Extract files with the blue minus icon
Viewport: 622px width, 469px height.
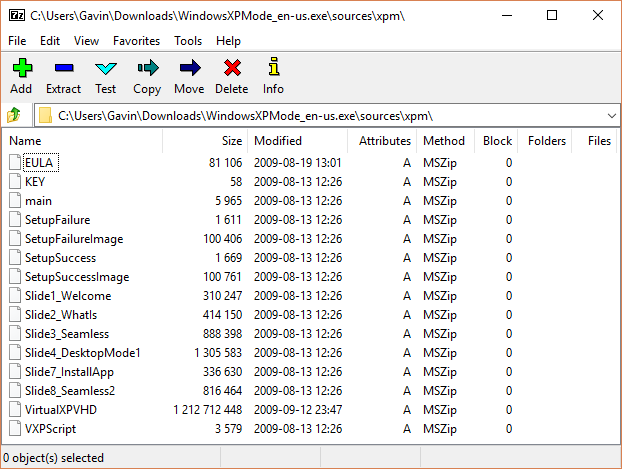click(64, 69)
